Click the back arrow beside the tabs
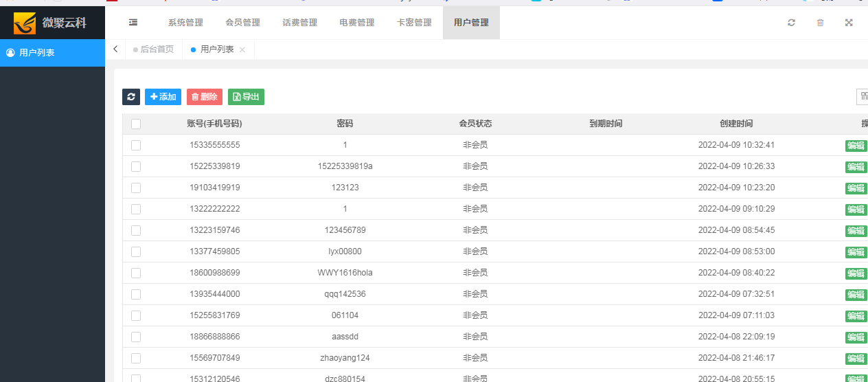The width and height of the screenshot is (868, 382). 115,49
